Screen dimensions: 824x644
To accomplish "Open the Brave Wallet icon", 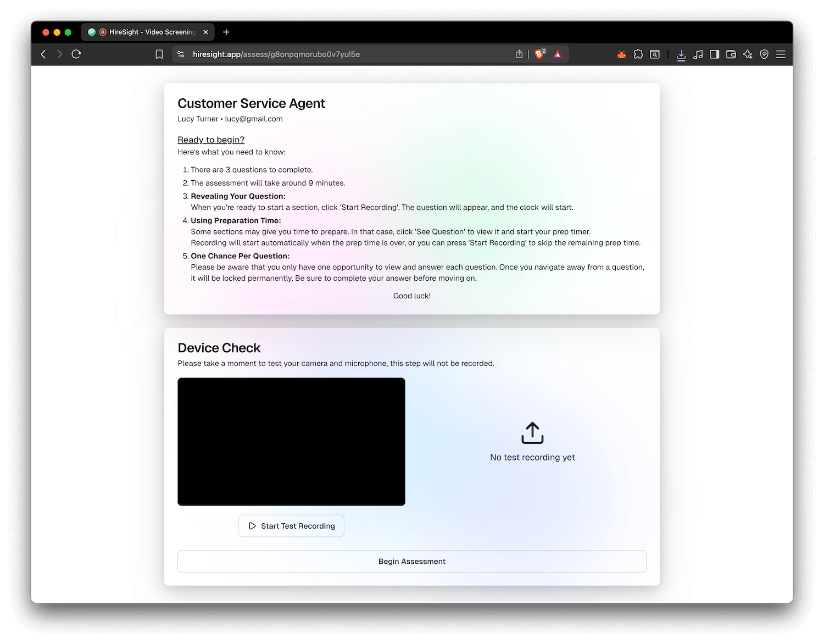I will click(x=731, y=54).
